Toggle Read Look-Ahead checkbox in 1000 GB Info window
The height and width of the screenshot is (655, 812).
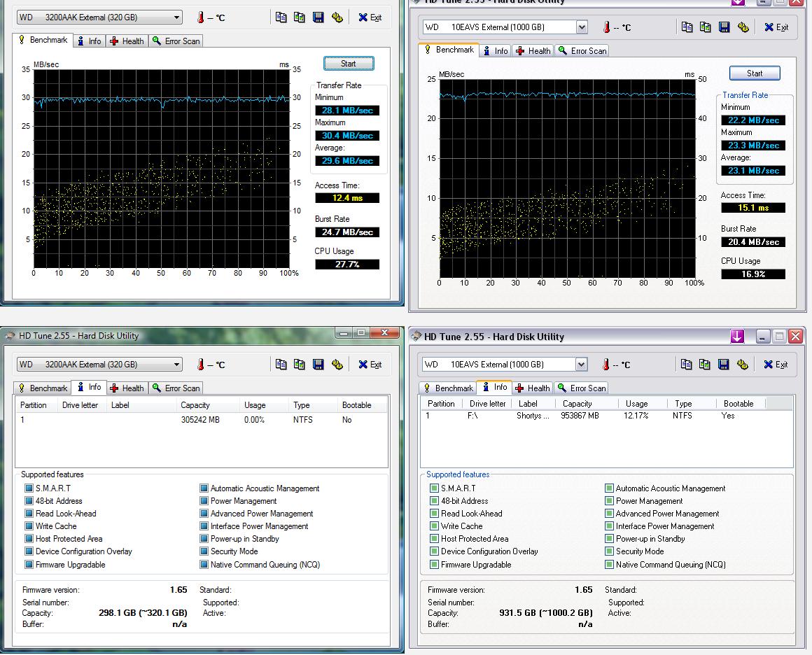point(435,514)
